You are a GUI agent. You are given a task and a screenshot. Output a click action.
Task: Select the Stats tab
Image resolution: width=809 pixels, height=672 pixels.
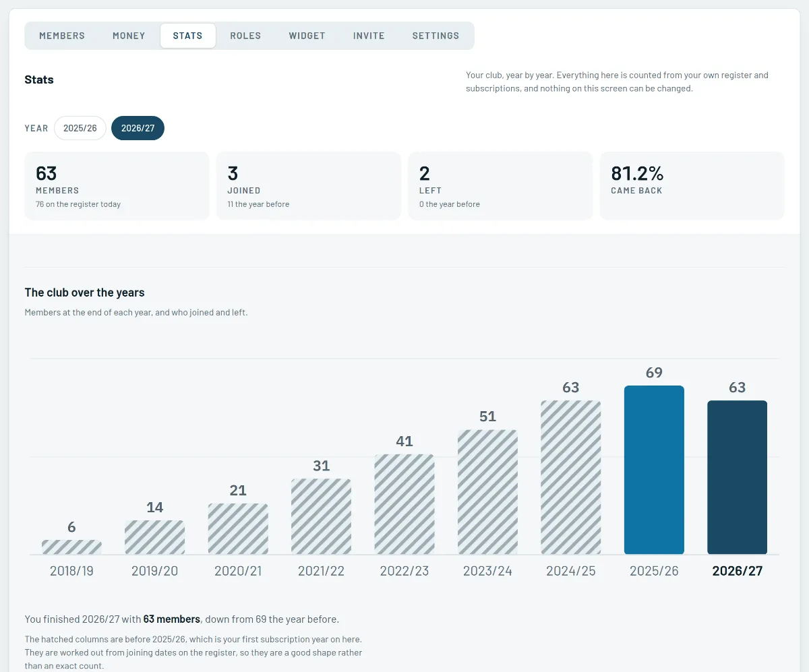coord(187,36)
